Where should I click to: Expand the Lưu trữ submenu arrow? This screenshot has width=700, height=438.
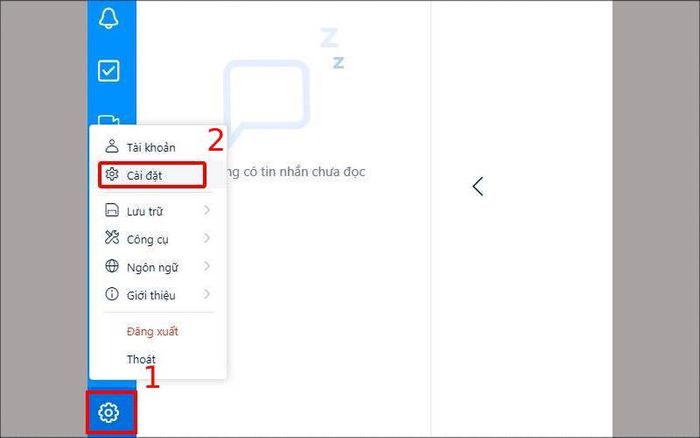tap(207, 210)
